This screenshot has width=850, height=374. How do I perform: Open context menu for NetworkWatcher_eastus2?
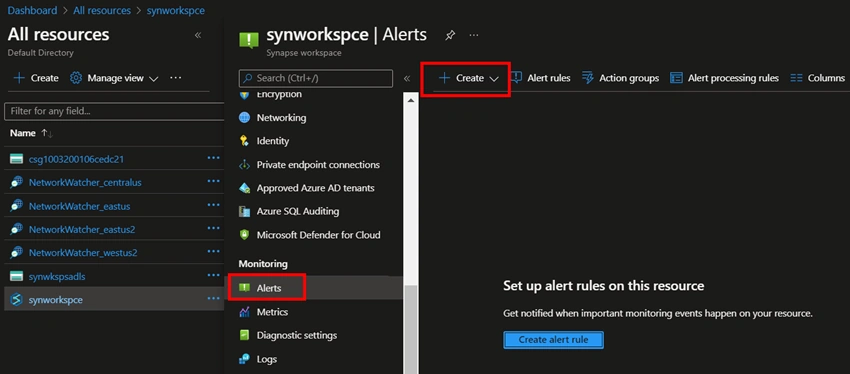pyautogui.click(x=214, y=228)
